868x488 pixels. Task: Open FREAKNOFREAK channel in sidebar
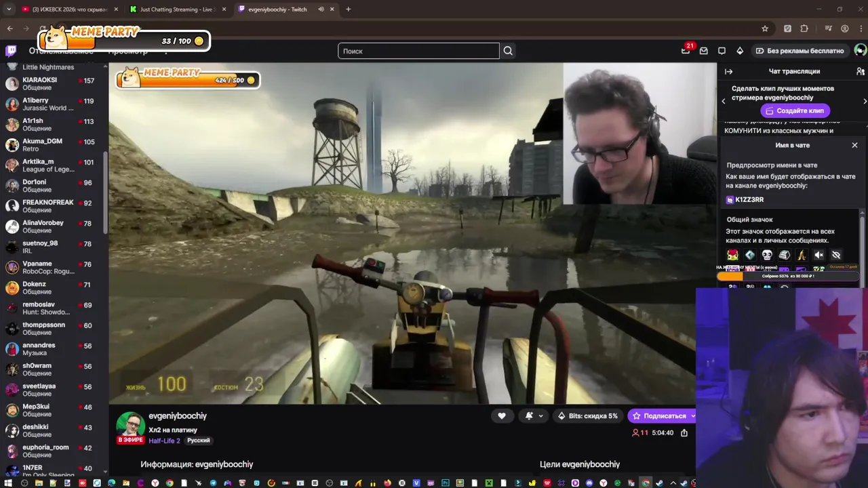[x=54, y=206]
